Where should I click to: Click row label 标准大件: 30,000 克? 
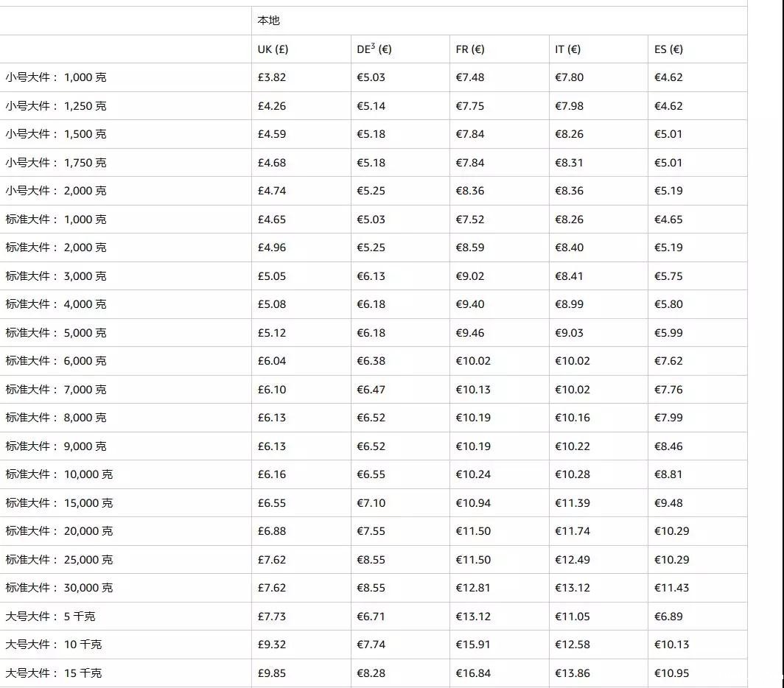[x=59, y=588]
